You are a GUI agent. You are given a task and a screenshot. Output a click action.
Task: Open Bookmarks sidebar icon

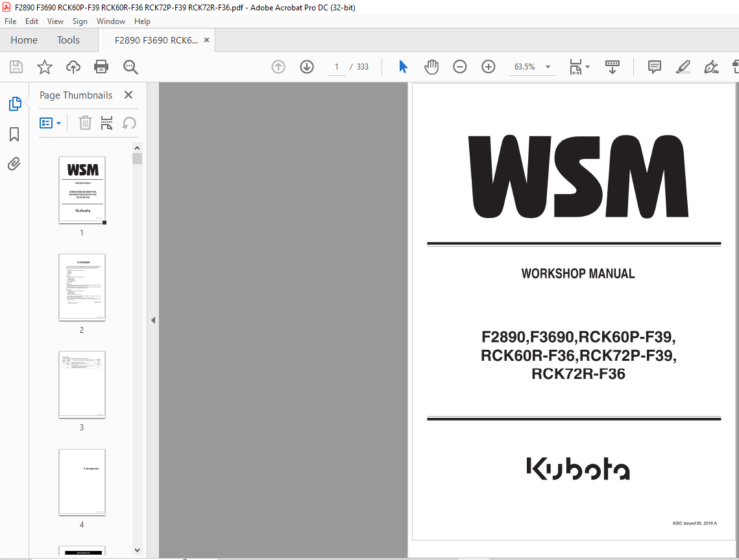14,134
